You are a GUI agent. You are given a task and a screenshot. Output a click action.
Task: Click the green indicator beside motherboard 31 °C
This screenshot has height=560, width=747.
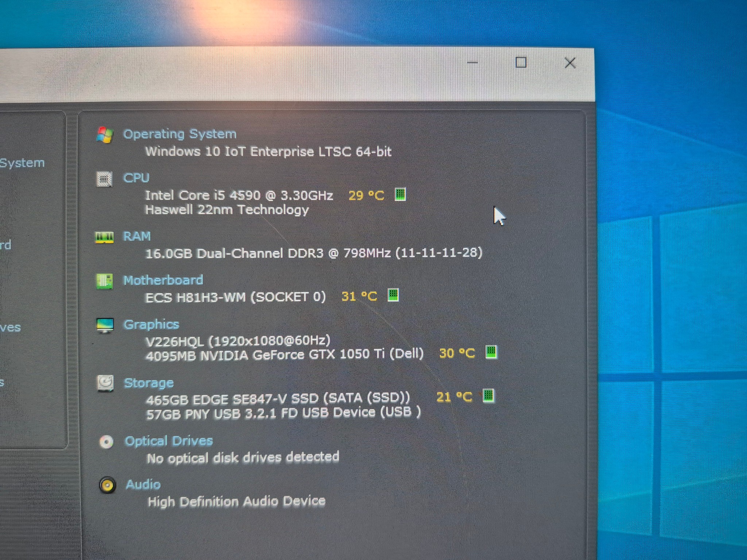(x=393, y=295)
